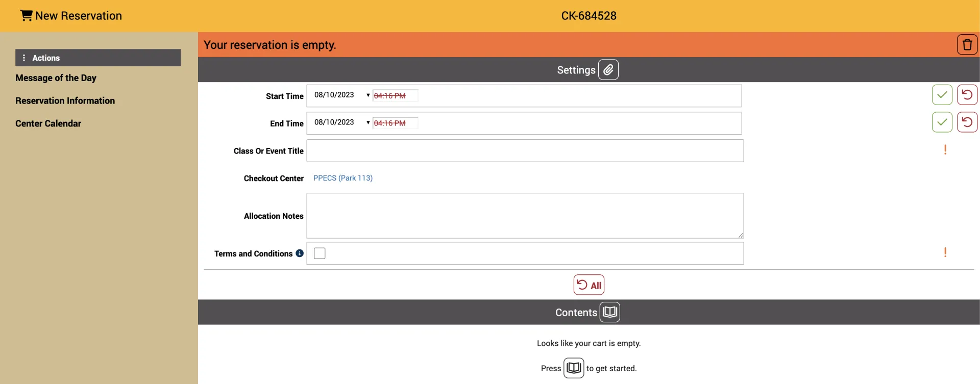Open Reservation Information in the sidebar
This screenshot has height=384, width=980.
65,101
